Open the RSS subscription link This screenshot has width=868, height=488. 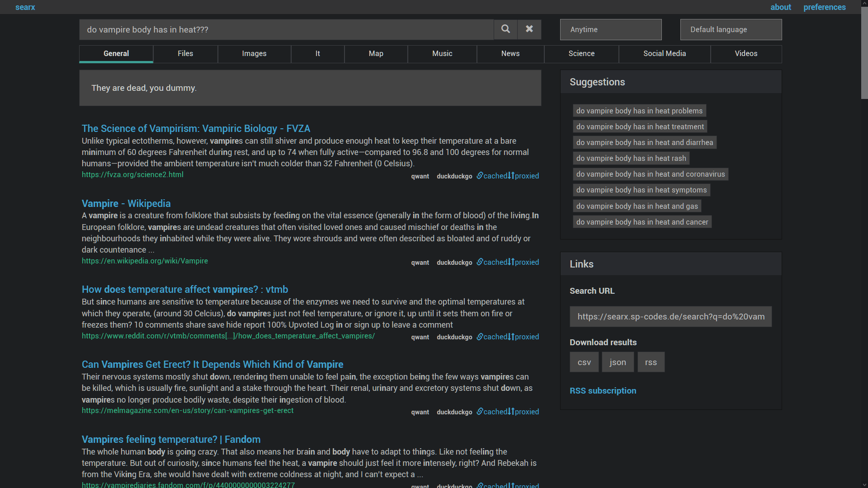point(603,391)
